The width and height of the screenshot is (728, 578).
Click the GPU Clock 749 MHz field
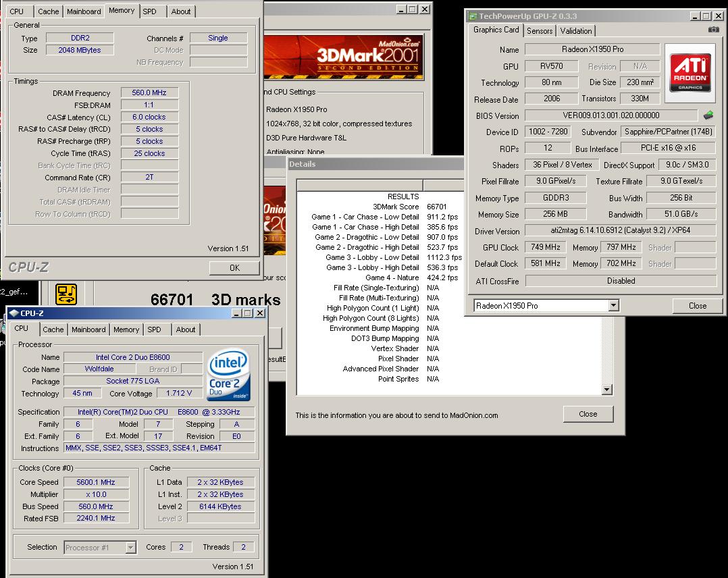(x=546, y=247)
